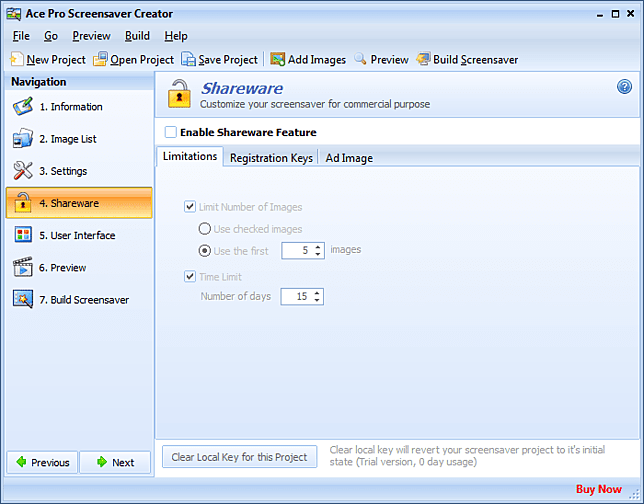Click the New Project toolbar icon
The height and width of the screenshot is (504, 644).
coord(16,59)
